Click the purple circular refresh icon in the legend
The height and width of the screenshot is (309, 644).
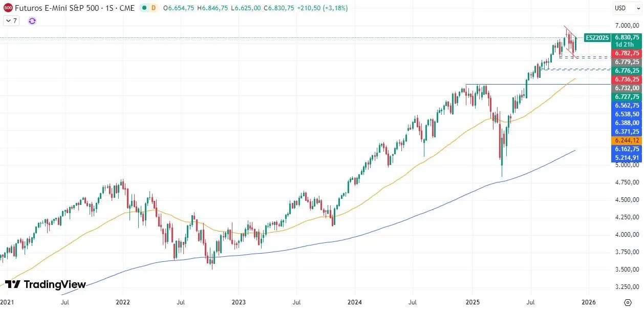[31, 20]
